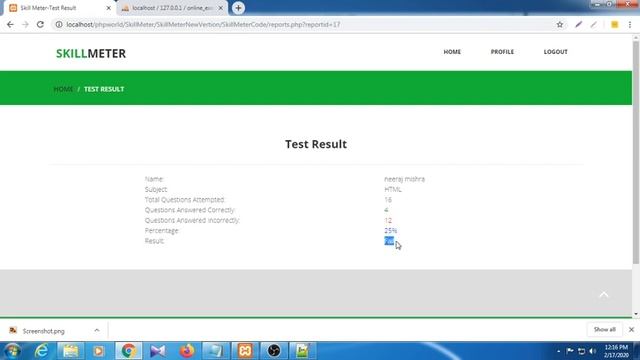Open media player icon in taskbar
Screen dimensions: 640x360
(x=98, y=351)
